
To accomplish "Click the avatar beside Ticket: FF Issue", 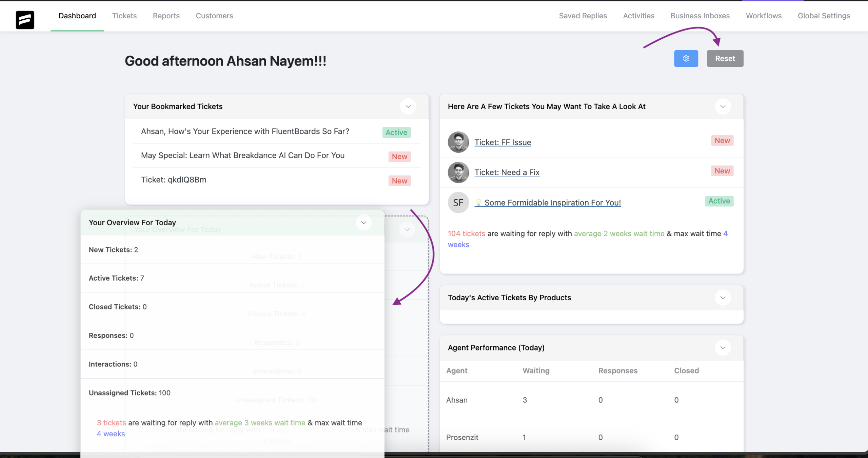I will 458,142.
